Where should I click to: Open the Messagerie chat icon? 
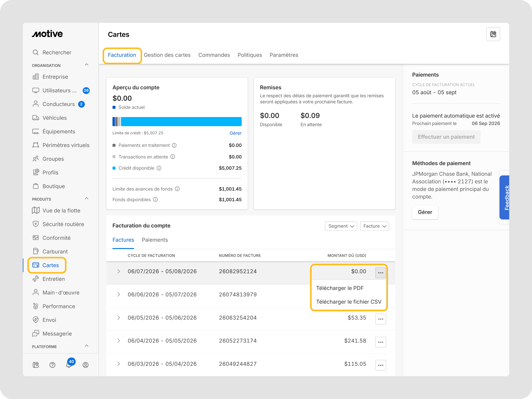[36, 334]
